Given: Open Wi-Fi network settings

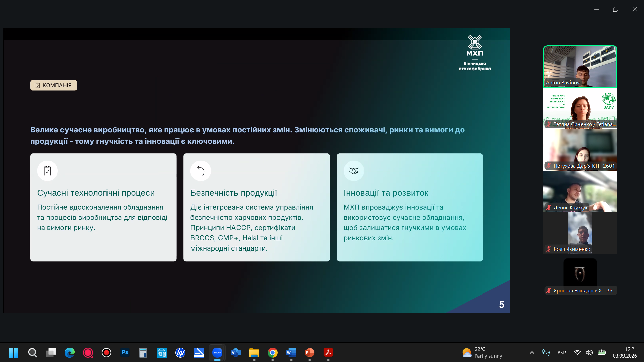Looking at the screenshot, I should coord(577,353).
